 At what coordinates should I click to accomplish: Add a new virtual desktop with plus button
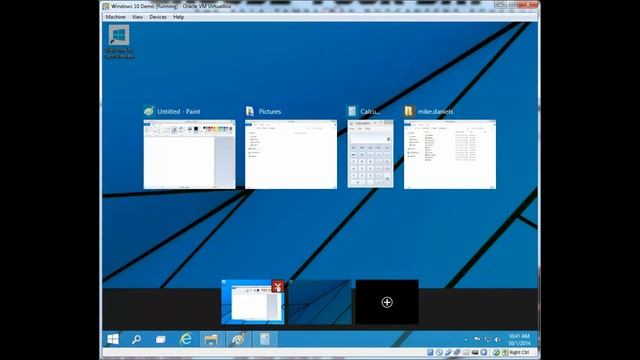click(387, 302)
